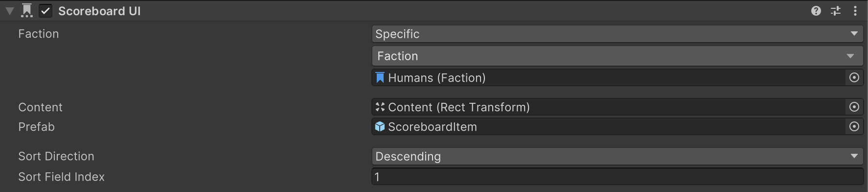
Task: Click the Sort Field Index input field
Action: click(x=617, y=177)
